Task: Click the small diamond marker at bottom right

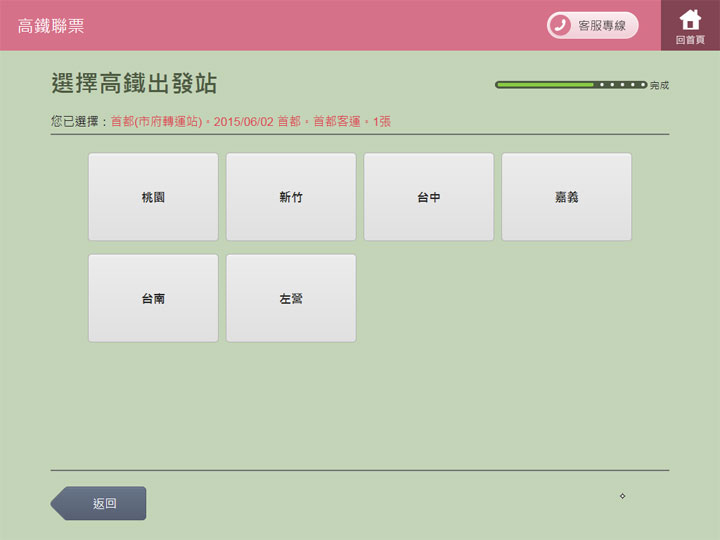Action: 622,496
